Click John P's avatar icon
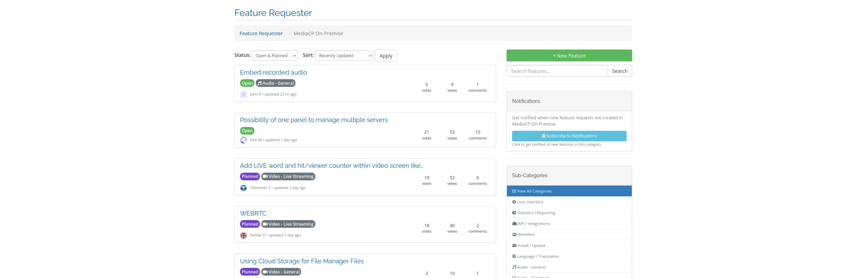This screenshot has width=868, height=278. coord(243,94)
